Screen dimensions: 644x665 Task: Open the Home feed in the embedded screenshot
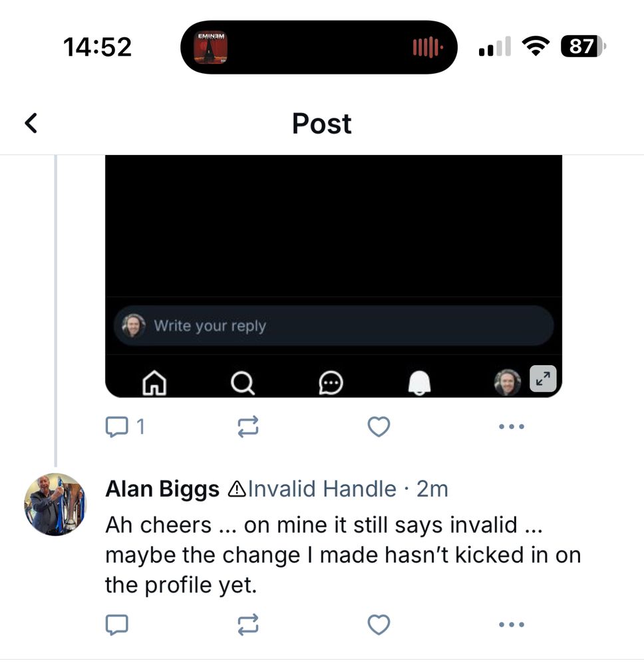(154, 382)
